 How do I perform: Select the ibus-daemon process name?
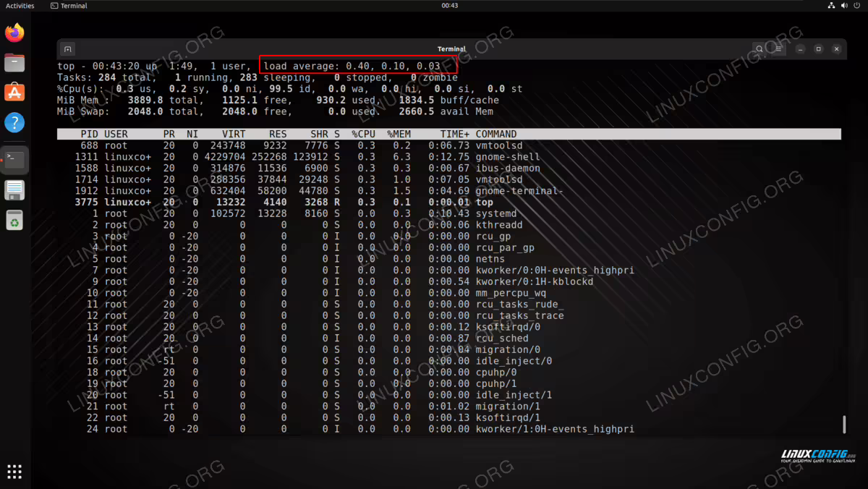[x=508, y=168]
